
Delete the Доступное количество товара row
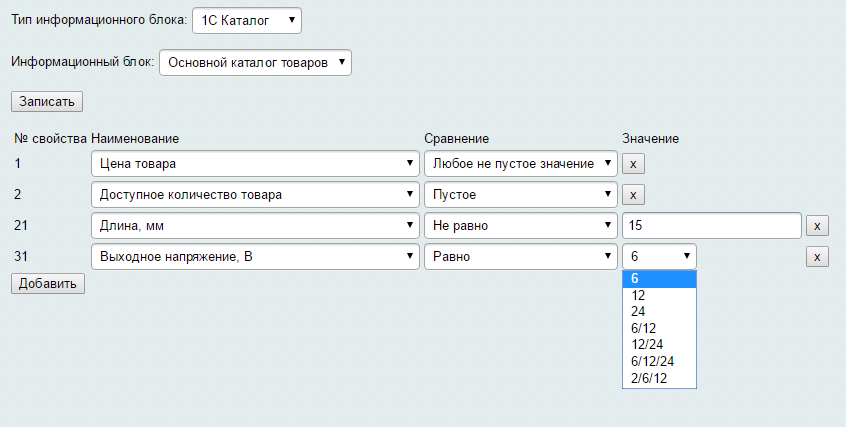633,195
